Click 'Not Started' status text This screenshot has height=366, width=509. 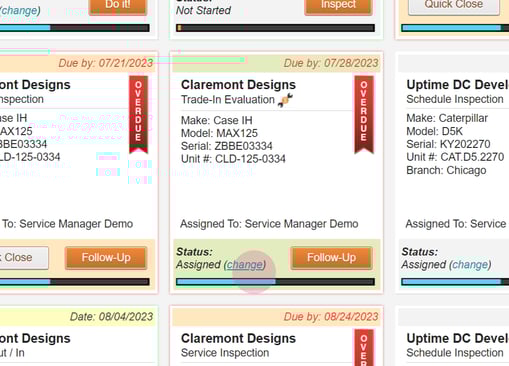[x=203, y=11]
